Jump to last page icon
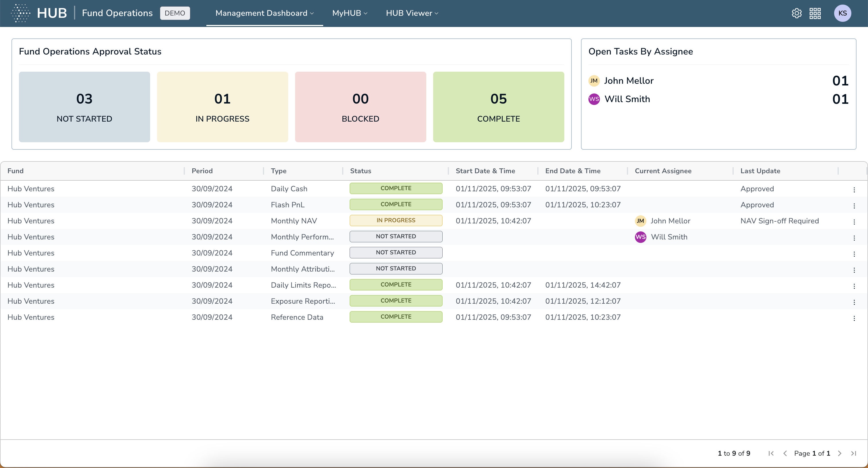 coord(853,453)
